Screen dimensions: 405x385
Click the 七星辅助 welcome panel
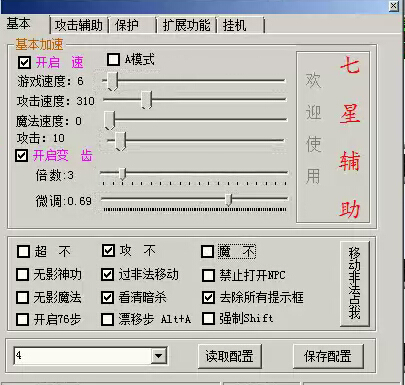coord(333,137)
